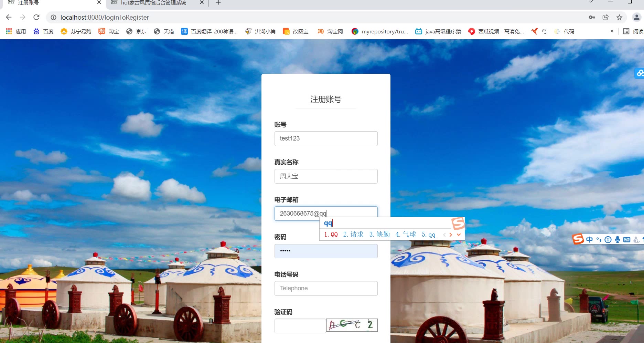
Task: Click the 账号 input field
Action: click(326, 138)
